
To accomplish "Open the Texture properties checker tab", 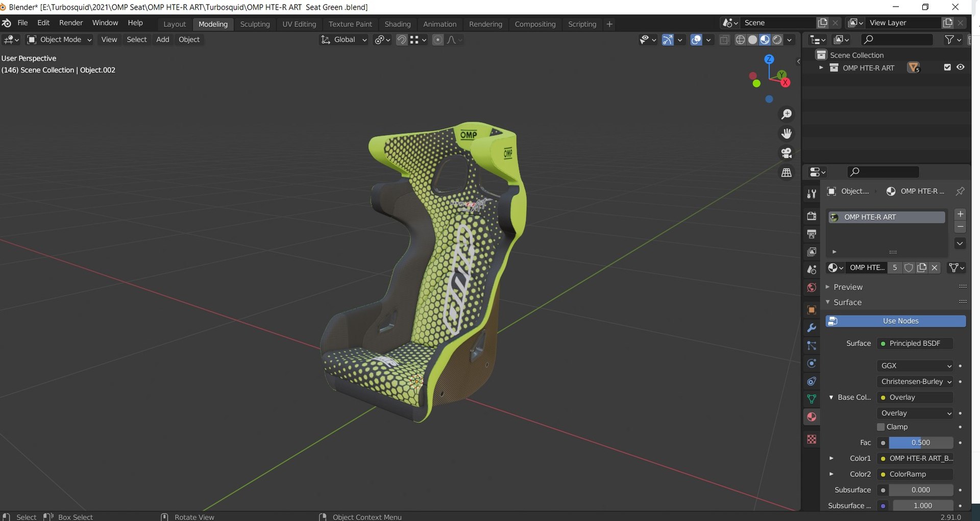I will pos(812,439).
